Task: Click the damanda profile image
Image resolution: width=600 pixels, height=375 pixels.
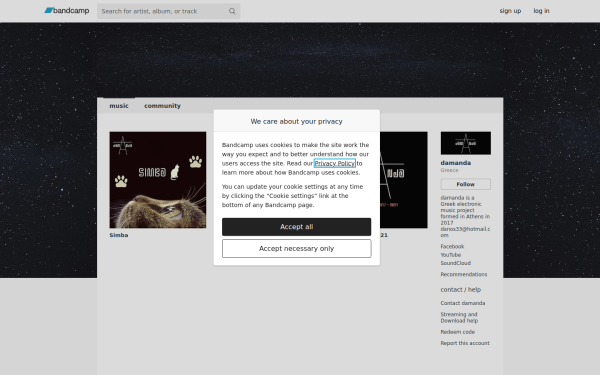Action: (x=466, y=143)
